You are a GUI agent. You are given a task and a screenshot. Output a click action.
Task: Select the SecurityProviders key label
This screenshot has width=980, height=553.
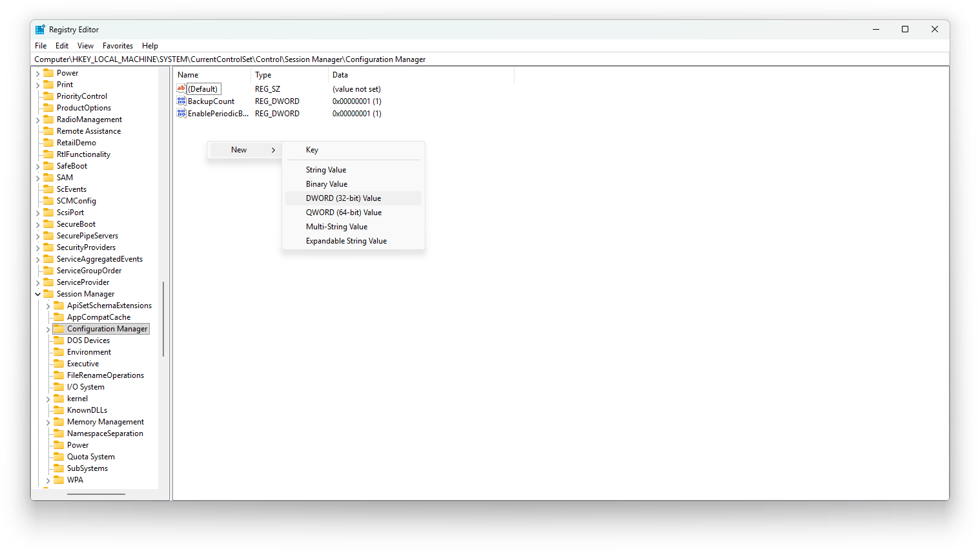pos(86,247)
